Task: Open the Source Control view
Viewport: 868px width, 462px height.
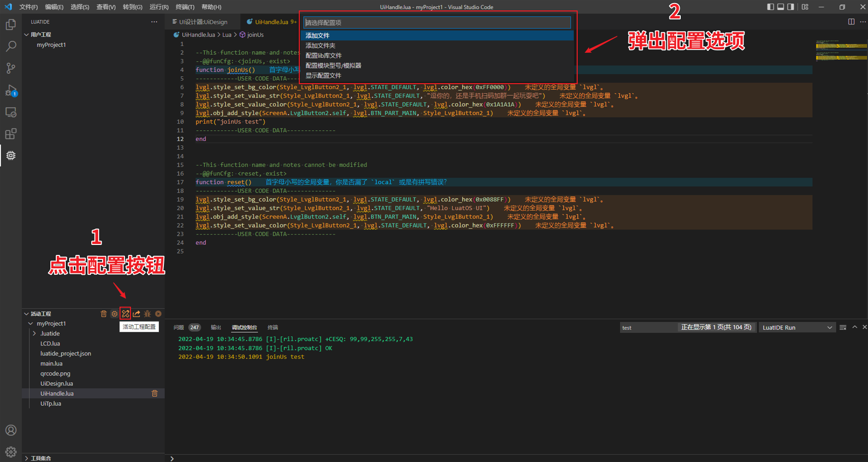Action: tap(10, 68)
